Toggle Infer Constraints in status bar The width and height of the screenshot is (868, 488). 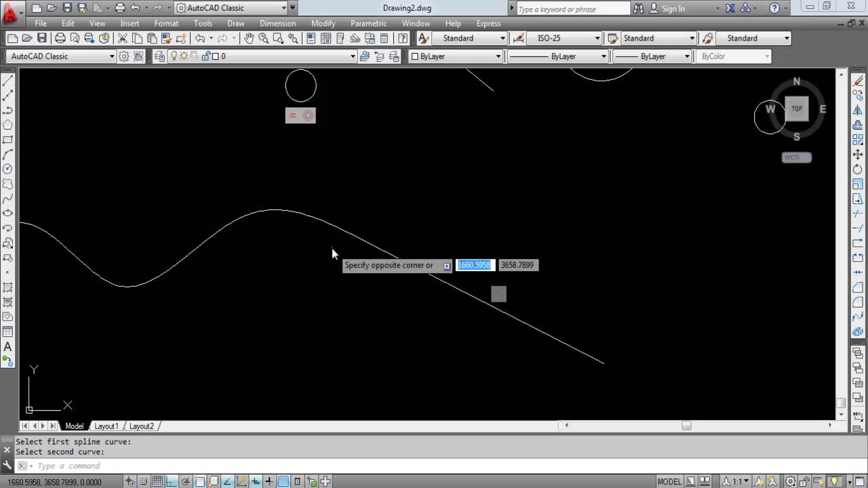click(x=130, y=482)
